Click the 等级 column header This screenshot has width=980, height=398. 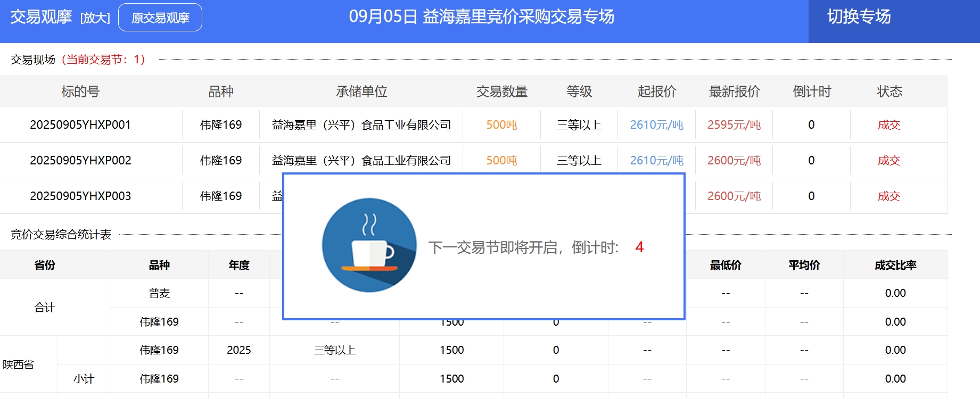(579, 92)
